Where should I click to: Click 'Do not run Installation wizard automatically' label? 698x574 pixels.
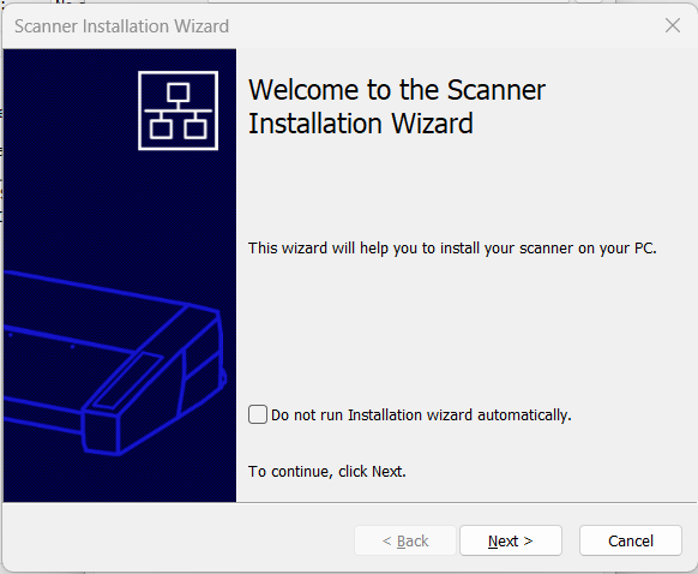pyautogui.click(x=421, y=415)
